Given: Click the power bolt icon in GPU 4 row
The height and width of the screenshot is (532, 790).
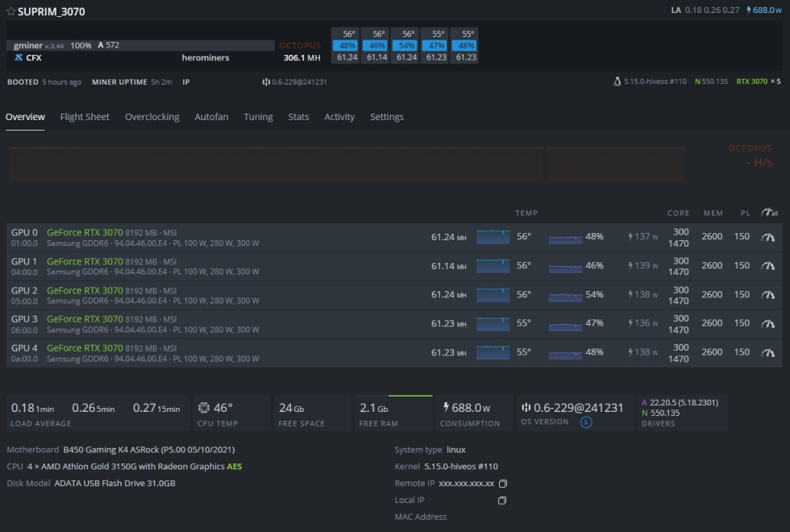Looking at the screenshot, I should point(630,352).
